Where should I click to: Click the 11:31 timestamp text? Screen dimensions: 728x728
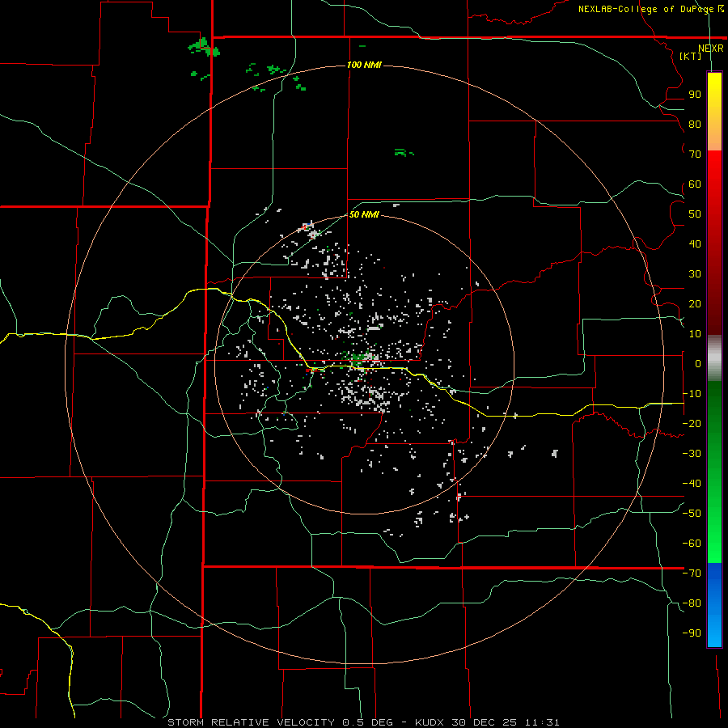tap(542, 722)
